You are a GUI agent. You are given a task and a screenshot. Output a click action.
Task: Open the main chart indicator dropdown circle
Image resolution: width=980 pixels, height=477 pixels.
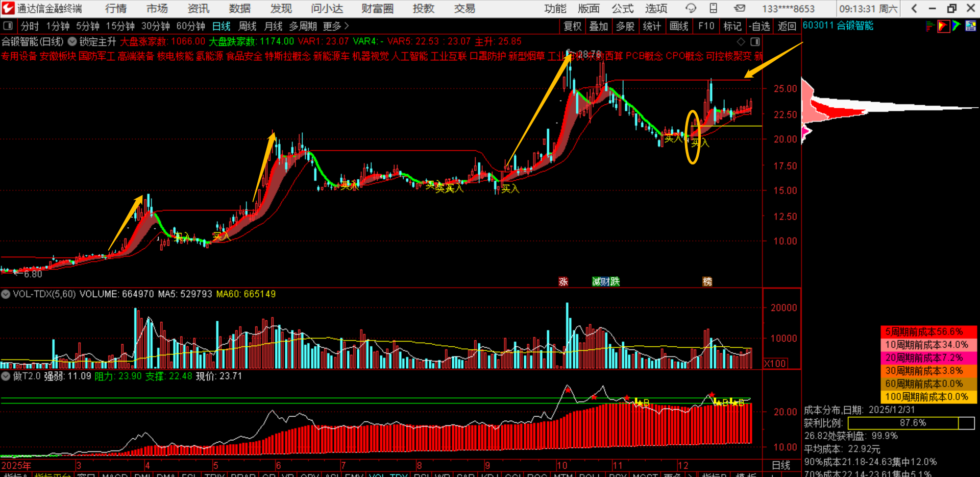[72, 41]
